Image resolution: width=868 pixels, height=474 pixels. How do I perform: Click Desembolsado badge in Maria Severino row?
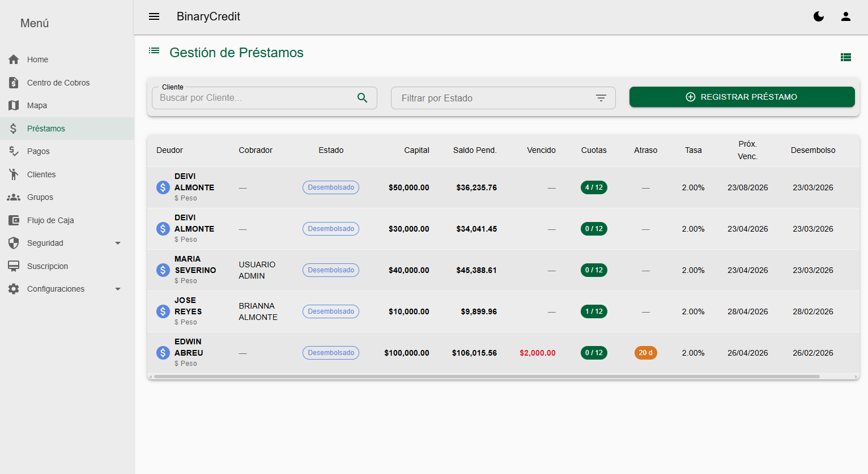(x=331, y=270)
